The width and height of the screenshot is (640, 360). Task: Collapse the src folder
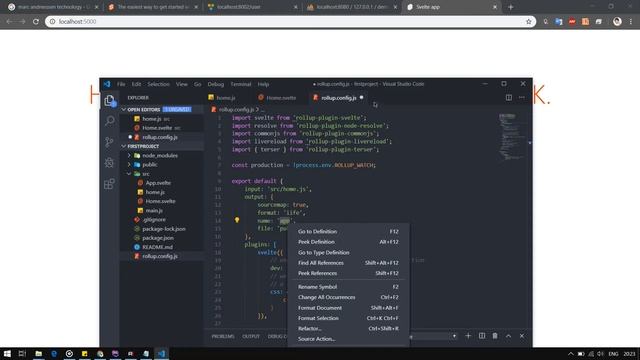pos(129,174)
